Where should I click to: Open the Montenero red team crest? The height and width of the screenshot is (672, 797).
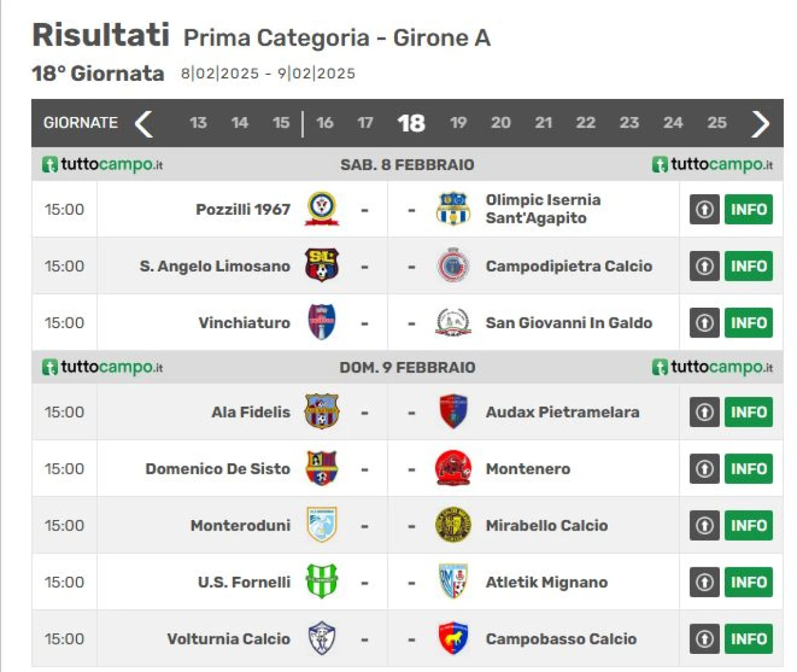pos(453,468)
